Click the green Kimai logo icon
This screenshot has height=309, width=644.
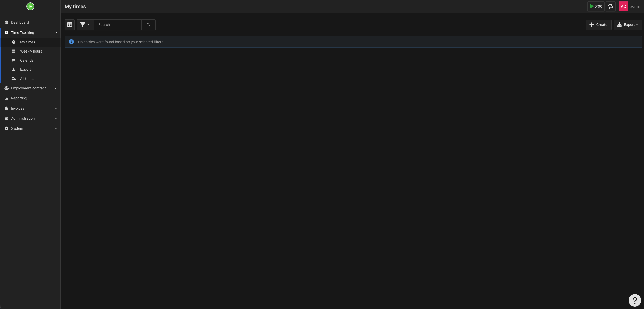pos(30,6)
